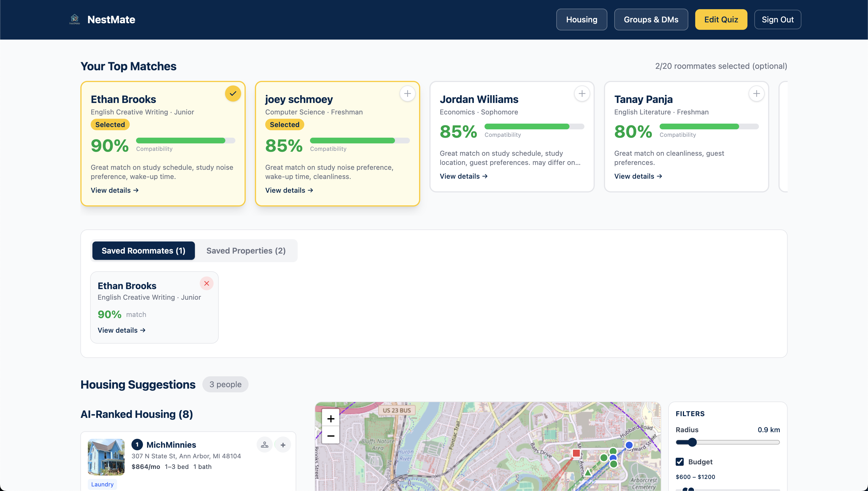This screenshot has height=491, width=868.
Task: Click the NestMate logo icon
Action: tap(75, 19)
